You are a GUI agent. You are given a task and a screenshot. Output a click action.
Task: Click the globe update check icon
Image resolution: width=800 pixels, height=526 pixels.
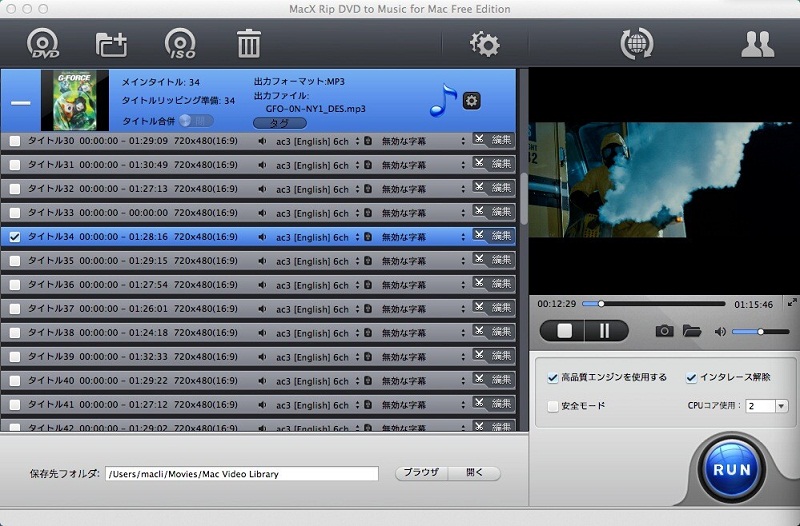click(x=637, y=43)
